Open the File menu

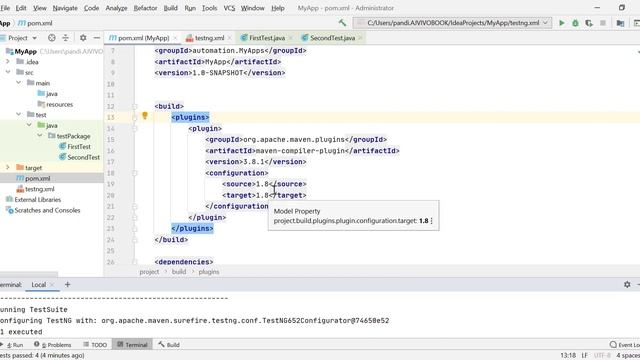tap(5, 8)
